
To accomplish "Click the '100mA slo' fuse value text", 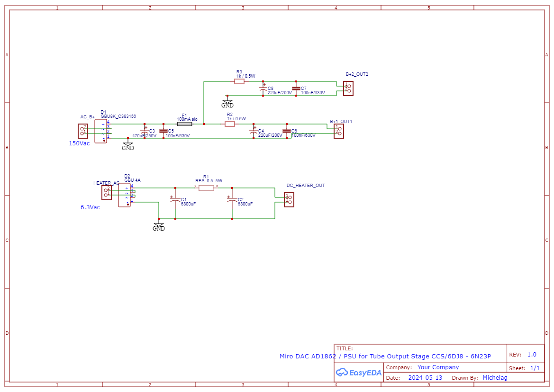I will pos(187,119).
